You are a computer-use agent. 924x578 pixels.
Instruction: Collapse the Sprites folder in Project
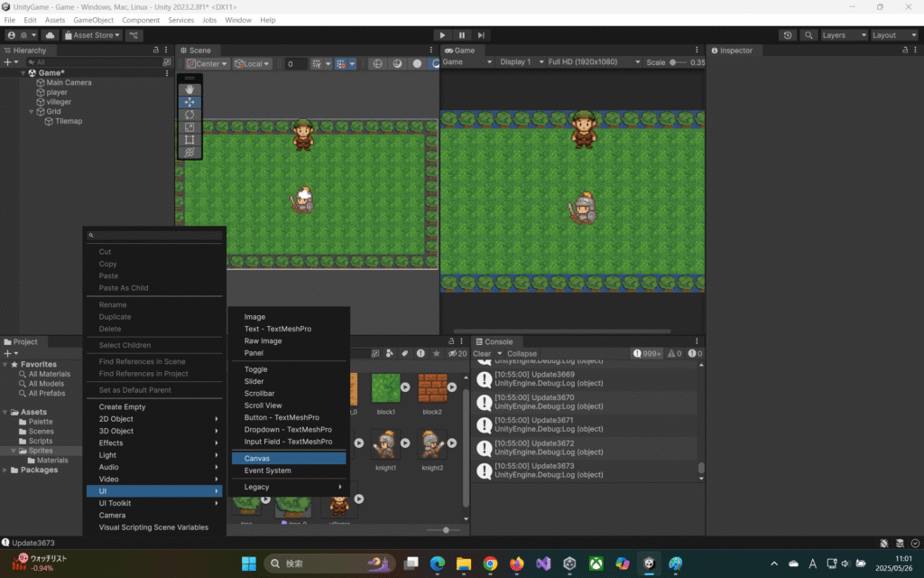[14, 451]
